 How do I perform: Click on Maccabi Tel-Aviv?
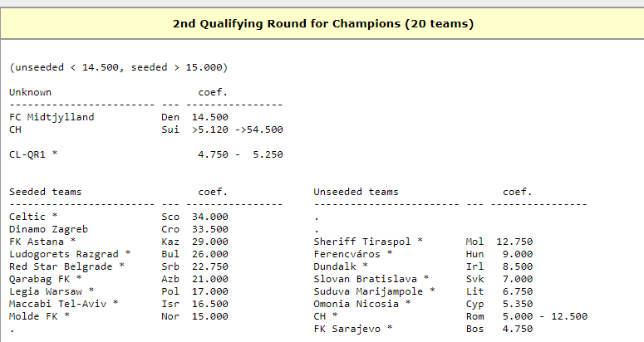coord(57,304)
